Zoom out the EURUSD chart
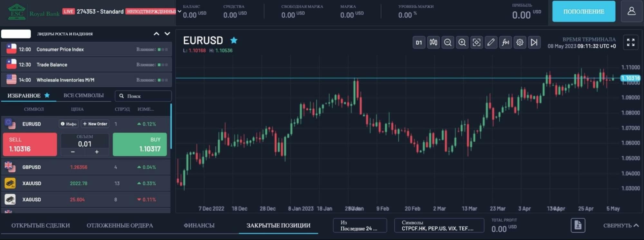Screen dimensions: 644x240 [447, 42]
